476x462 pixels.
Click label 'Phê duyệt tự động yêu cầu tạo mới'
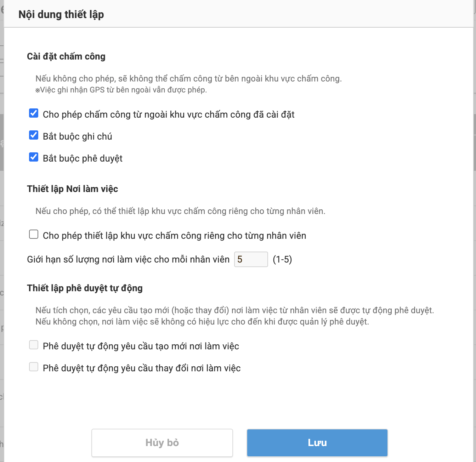coord(141,346)
